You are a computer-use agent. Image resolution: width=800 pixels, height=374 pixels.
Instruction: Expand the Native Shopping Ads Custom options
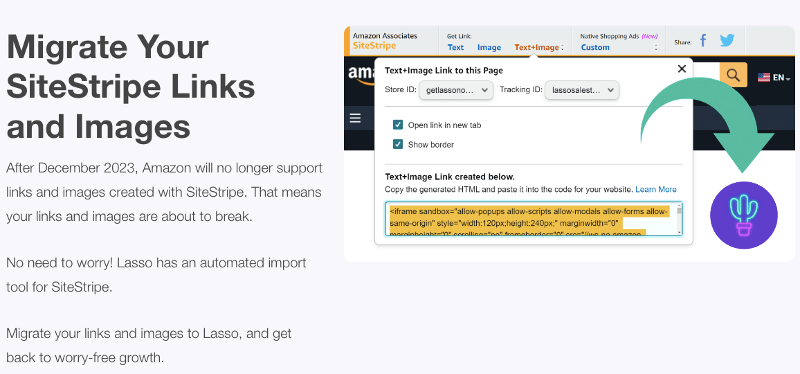656,47
